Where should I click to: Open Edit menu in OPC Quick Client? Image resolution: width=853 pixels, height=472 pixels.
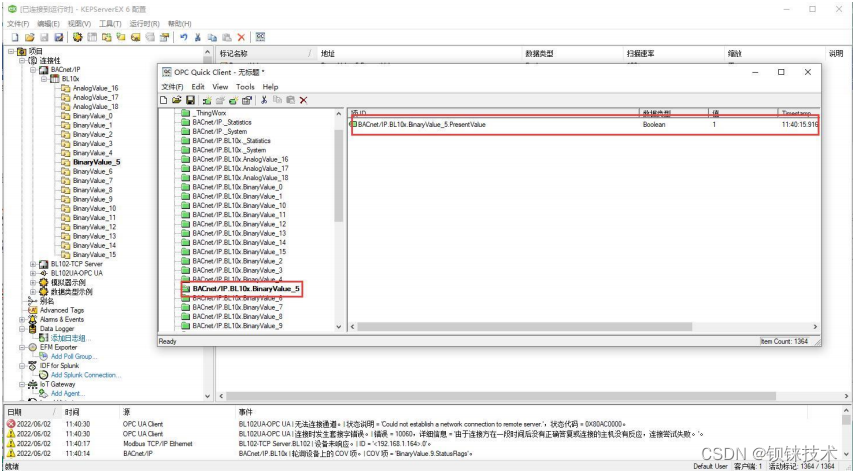[x=198, y=86]
